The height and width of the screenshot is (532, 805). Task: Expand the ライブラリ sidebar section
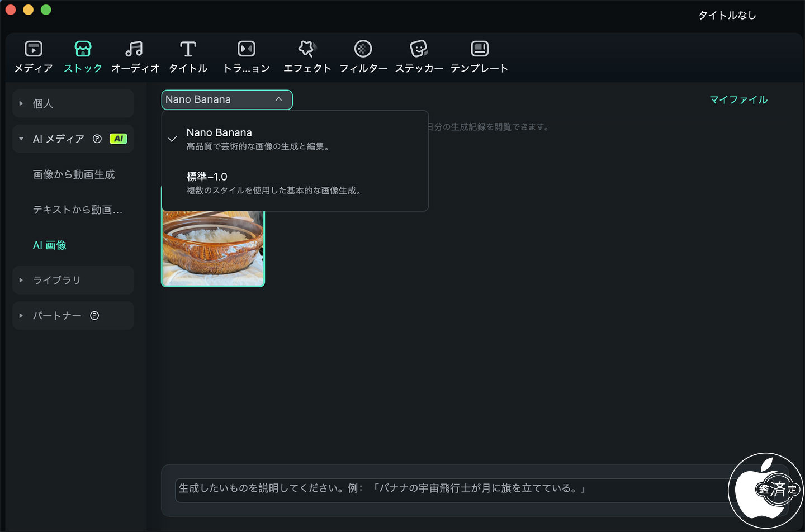pos(21,280)
